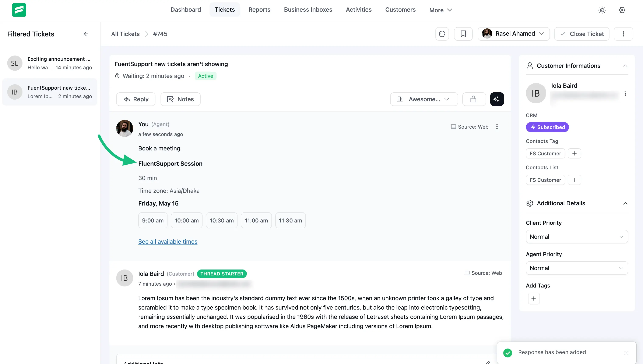Click the Subscribed CRM badge

(547, 127)
